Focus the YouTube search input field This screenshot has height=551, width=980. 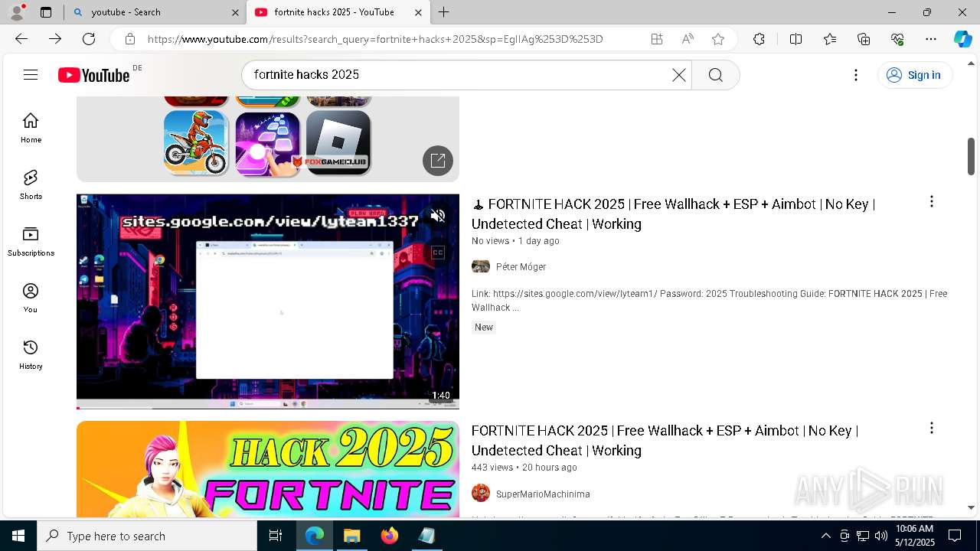tap(459, 75)
